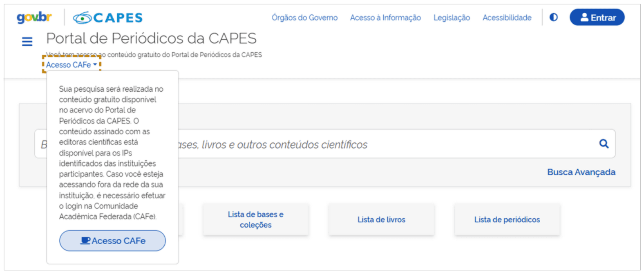
Task: Click the Portal de Periódicos da CAPES title
Action: (x=151, y=38)
